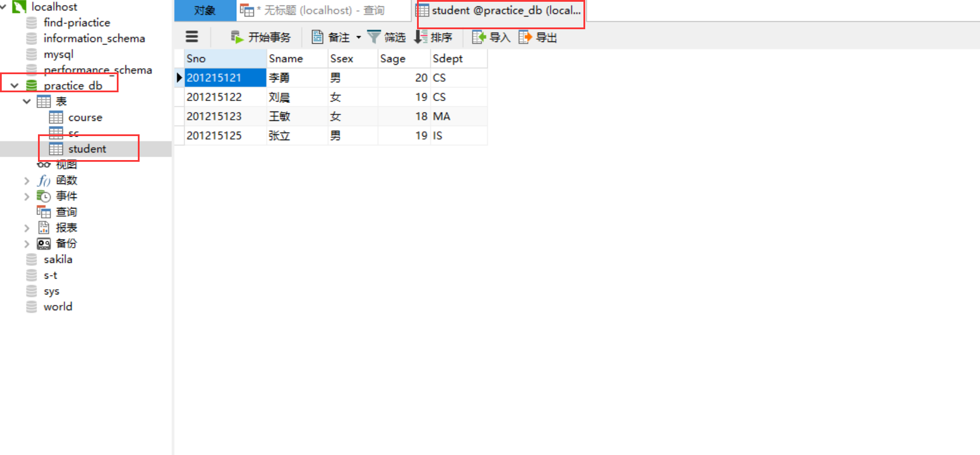Click the current row indicator arrow
The height and width of the screenshot is (455, 980).
point(179,78)
